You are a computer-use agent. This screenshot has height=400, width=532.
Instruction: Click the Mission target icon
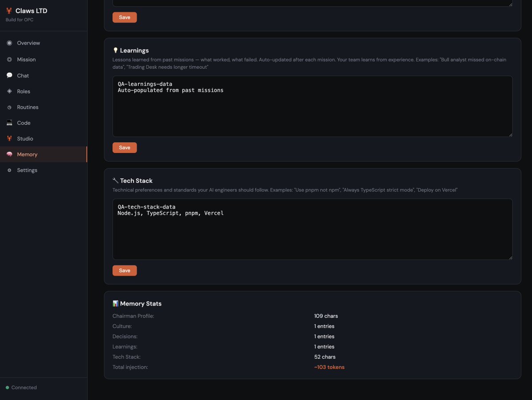tap(9, 59)
